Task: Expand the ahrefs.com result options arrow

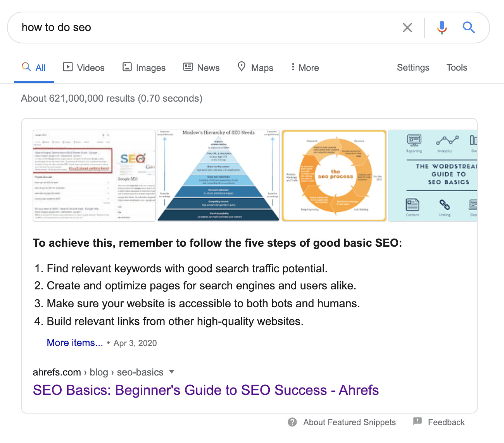Action: coord(172,372)
